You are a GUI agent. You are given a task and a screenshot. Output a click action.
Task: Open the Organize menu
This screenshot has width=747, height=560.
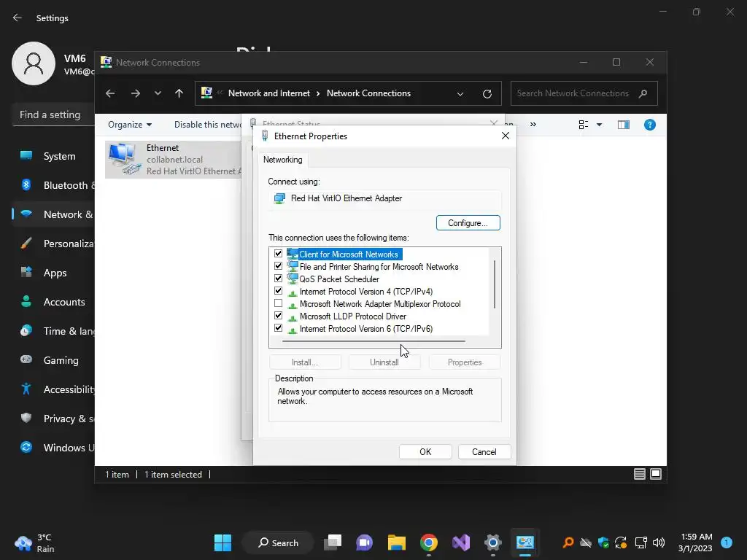coord(130,125)
